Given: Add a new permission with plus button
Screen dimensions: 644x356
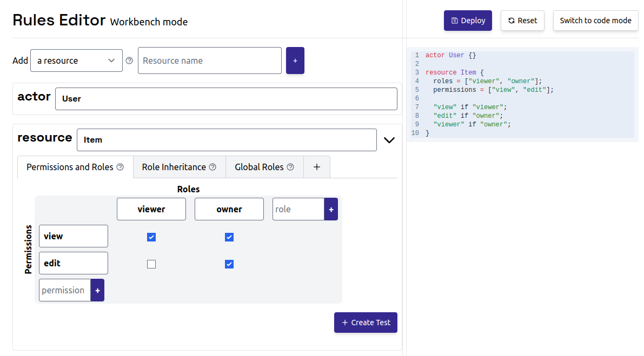Looking at the screenshot, I should click(x=97, y=291).
